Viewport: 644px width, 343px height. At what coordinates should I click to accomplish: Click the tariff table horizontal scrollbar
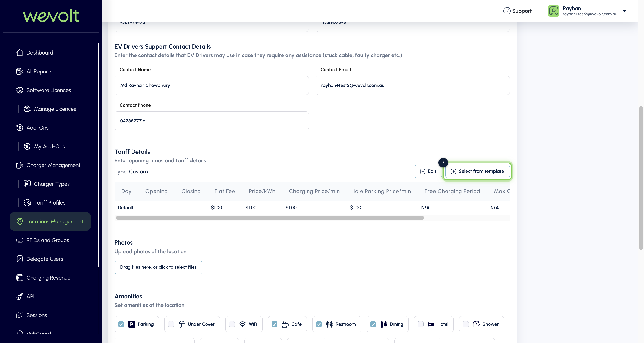click(x=270, y=218)
